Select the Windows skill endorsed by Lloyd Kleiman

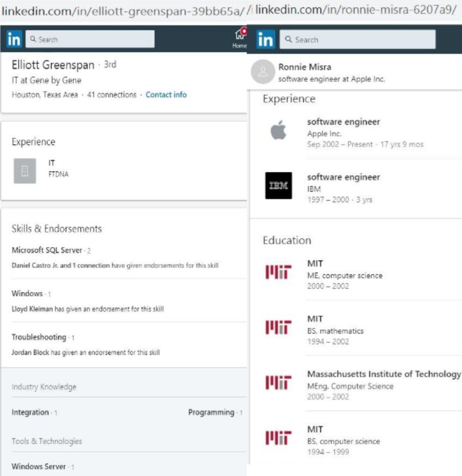27,294
